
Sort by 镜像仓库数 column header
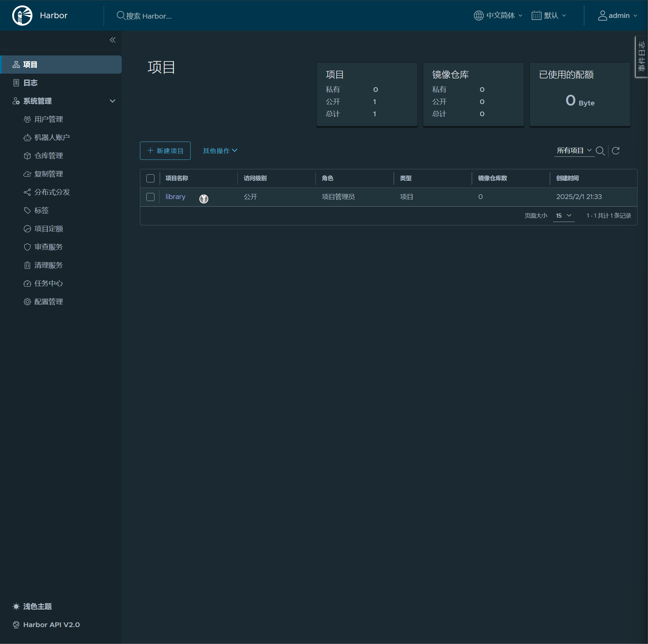point(493,178)
